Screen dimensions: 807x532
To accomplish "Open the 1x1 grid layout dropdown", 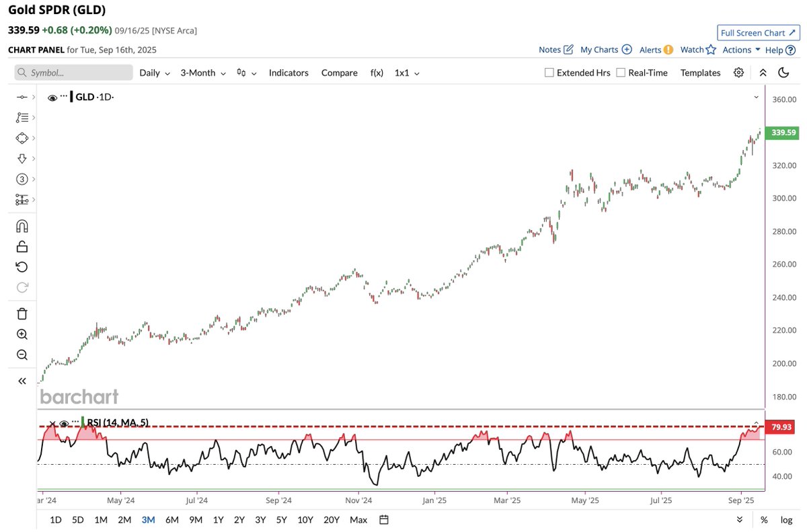I will tap(407, 73).
